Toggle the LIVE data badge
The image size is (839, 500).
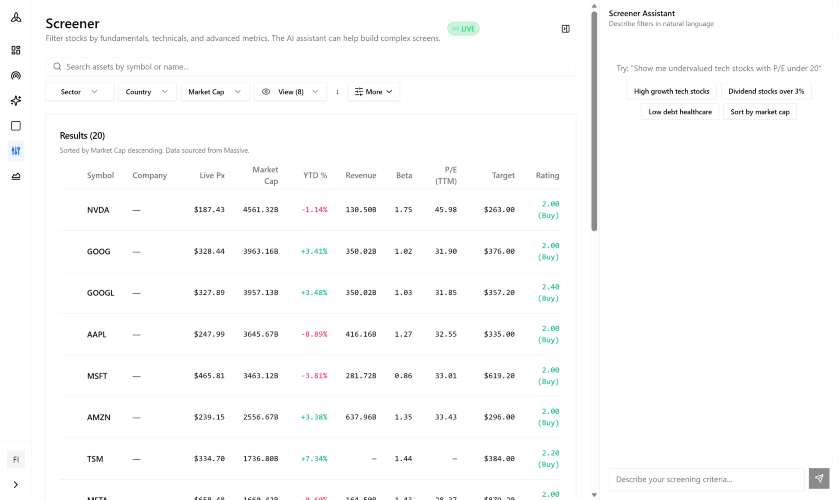(x=463, y=29)
